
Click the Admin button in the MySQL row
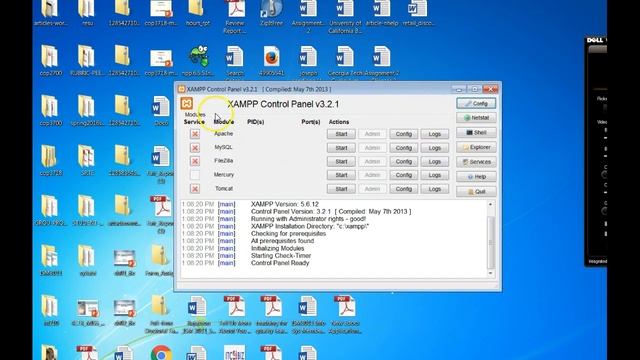372,148
